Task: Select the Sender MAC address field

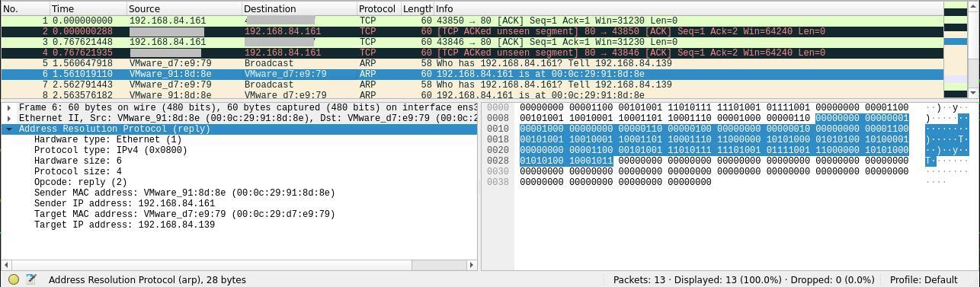Action: [184, 193]
